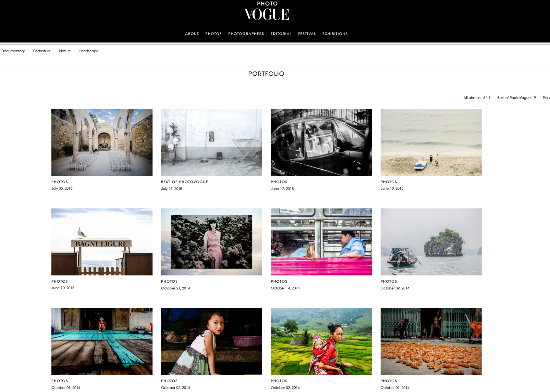View the Bagni Ligure seagull photo
The width and height of the screenshot is (550, 392).
[102, 242]
